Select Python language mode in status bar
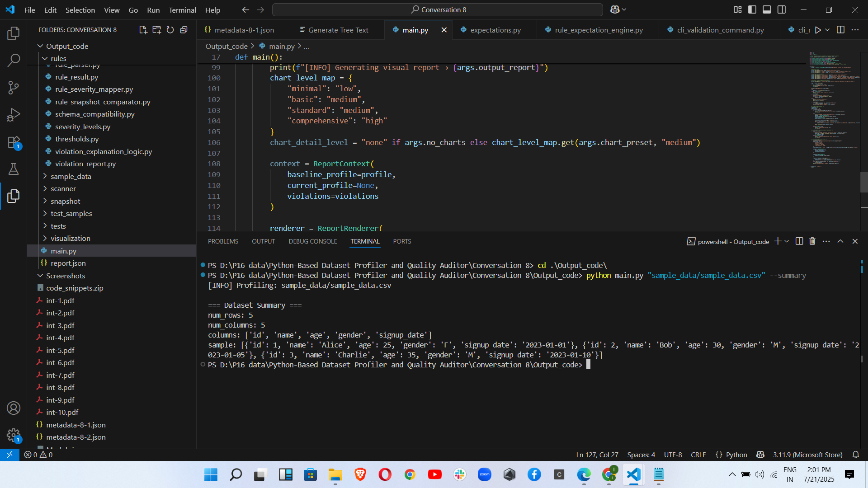Screen dimensions: 868x488 [736, 455]
